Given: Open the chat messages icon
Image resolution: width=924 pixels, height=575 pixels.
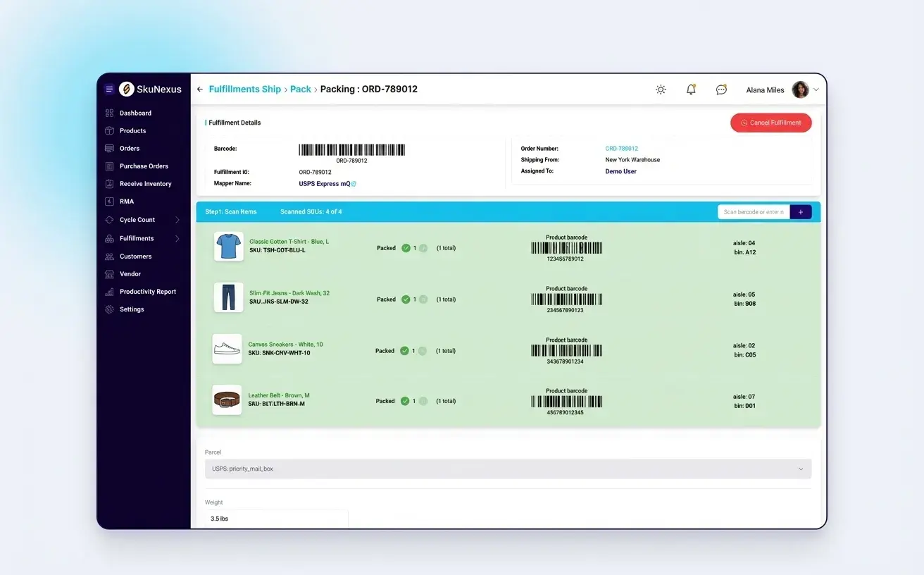Looking at the screenshot, I should (720, 89).
